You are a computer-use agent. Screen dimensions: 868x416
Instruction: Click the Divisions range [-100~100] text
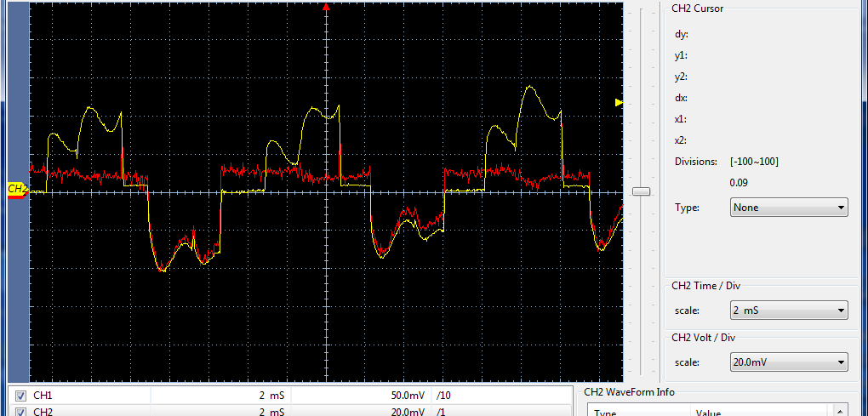pos(755,162)
